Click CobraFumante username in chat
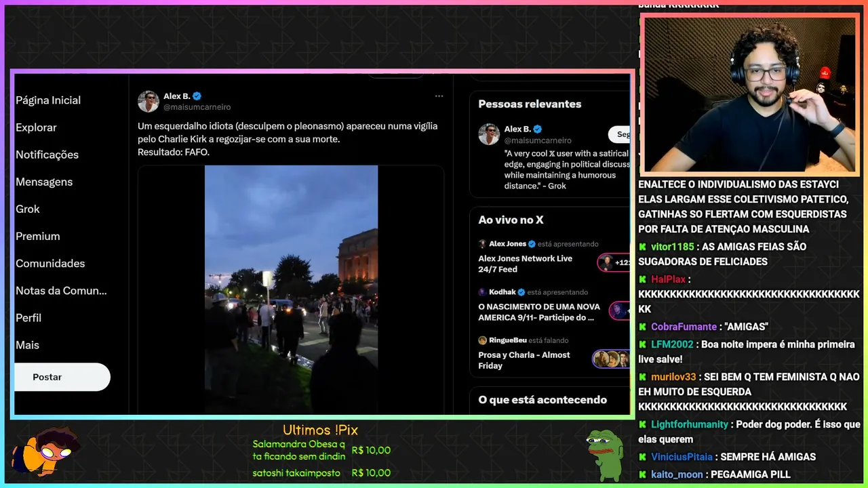 tap(684, 327)
